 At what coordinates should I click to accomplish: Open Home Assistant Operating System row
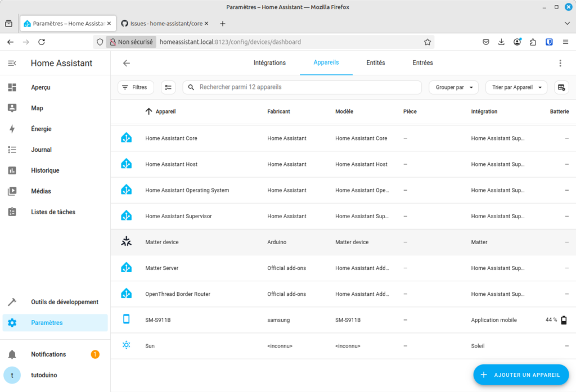coord(343,190)
